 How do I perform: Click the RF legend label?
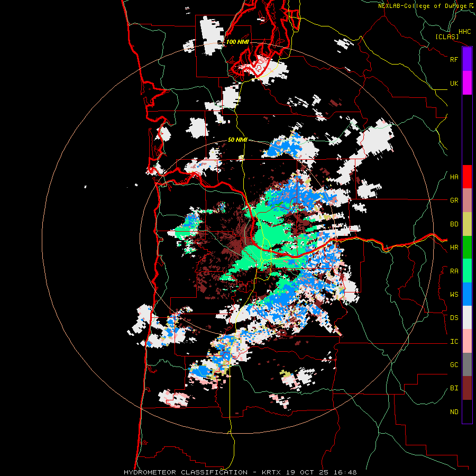pyautogui.click(x=454, y=59)
